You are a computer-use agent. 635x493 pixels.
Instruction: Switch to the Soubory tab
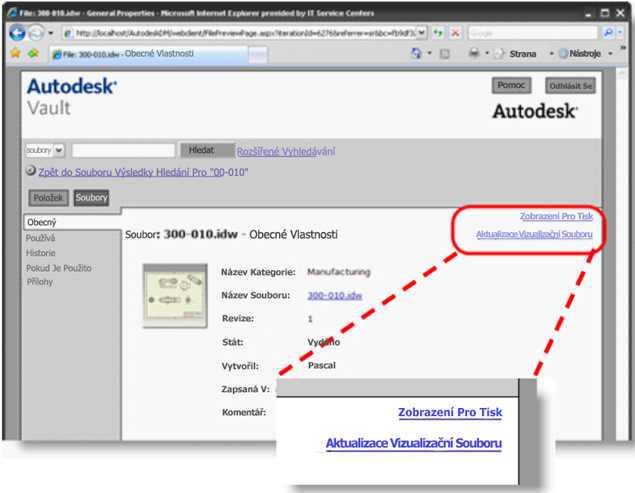[91, 198]
